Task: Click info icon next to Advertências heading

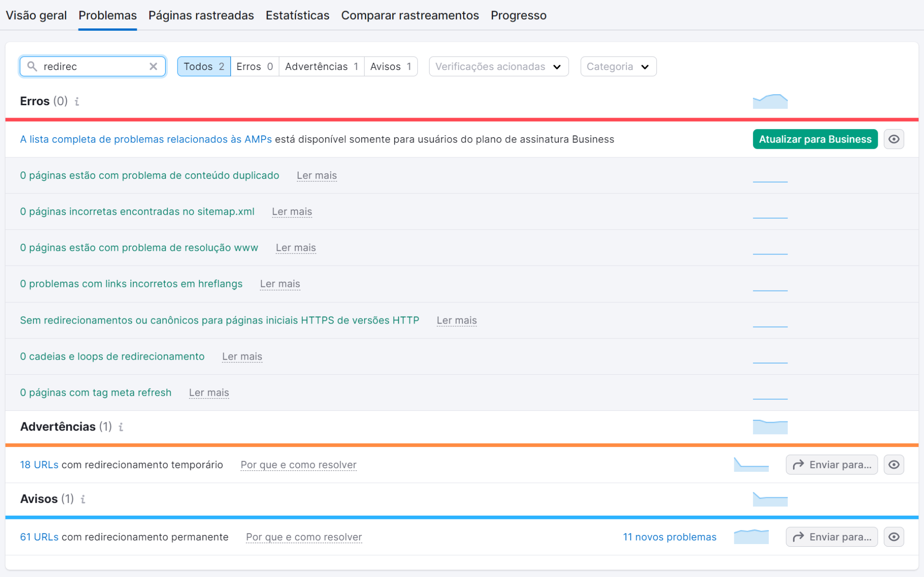Action: (121, 427)
